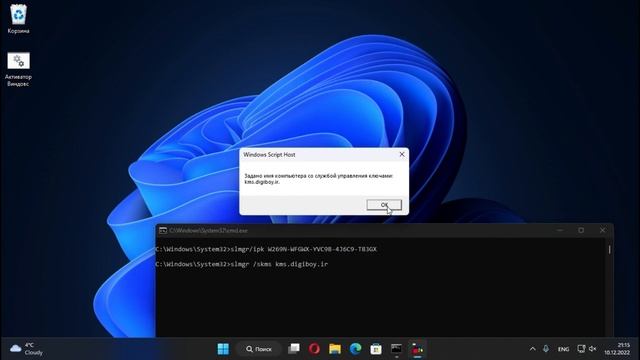Screen dimensions: 640x360
Task: Minimize the cmd.exe window
Action: (x=560, y=230)
